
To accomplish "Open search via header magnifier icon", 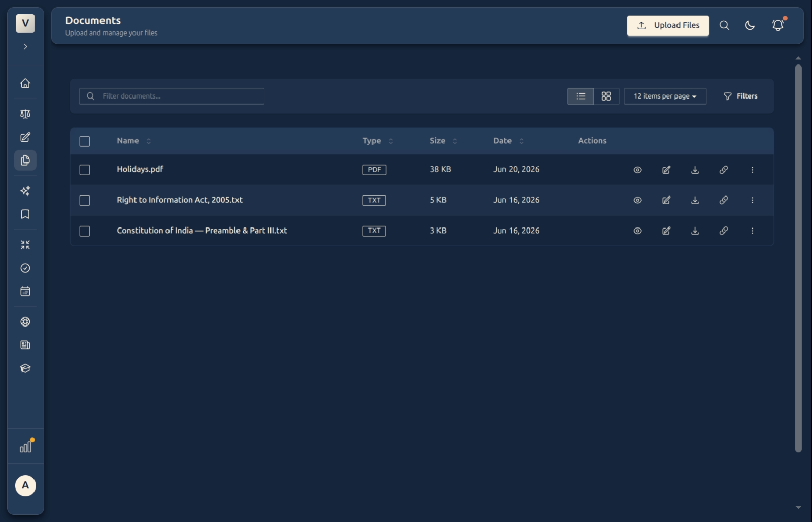I will click(724, 25).
